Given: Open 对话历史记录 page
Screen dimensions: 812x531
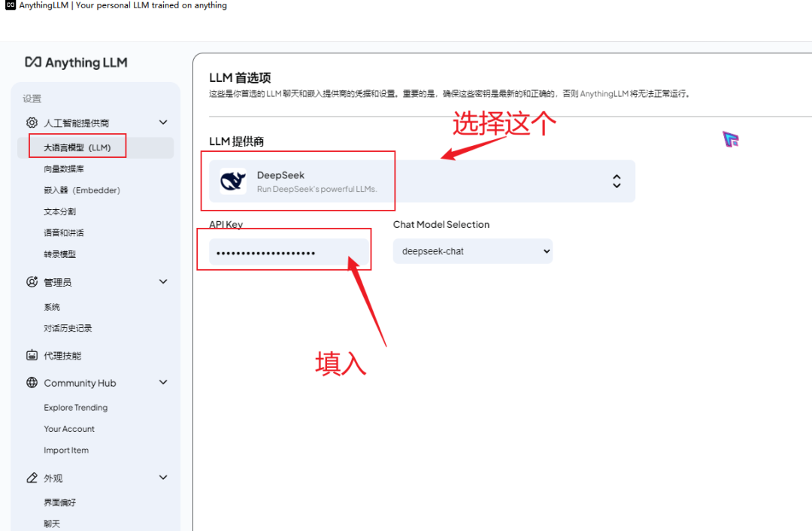Looking at the screenshot, I should (68, 328).
